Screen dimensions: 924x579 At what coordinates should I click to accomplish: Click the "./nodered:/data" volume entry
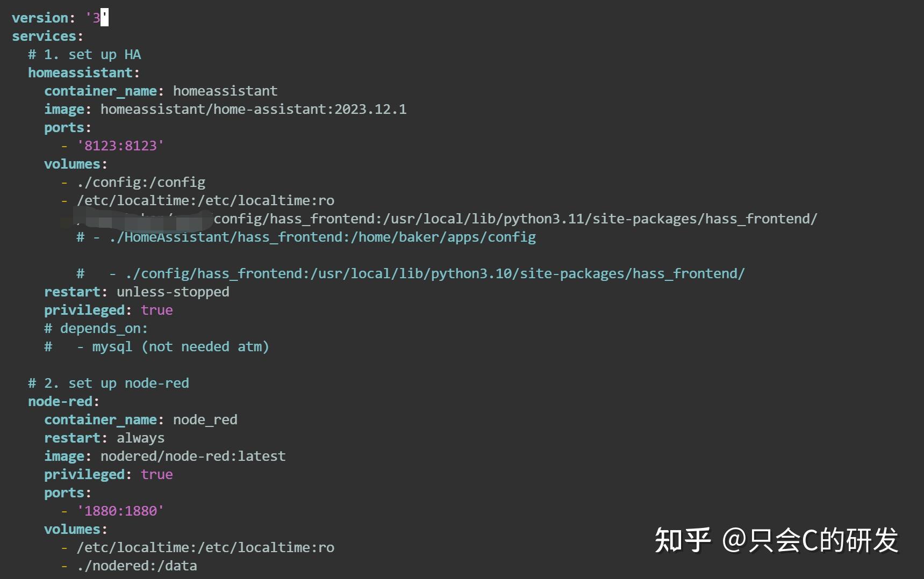[137, 566]
